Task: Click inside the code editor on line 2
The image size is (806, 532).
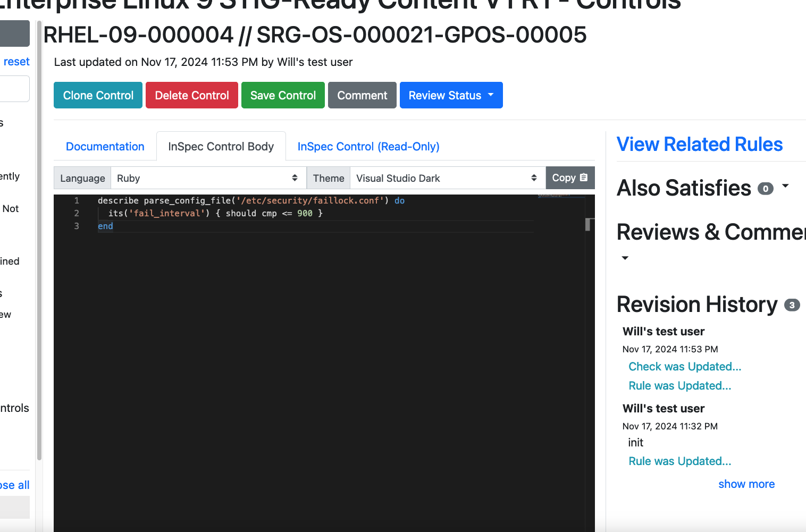Action: (266, 214)
